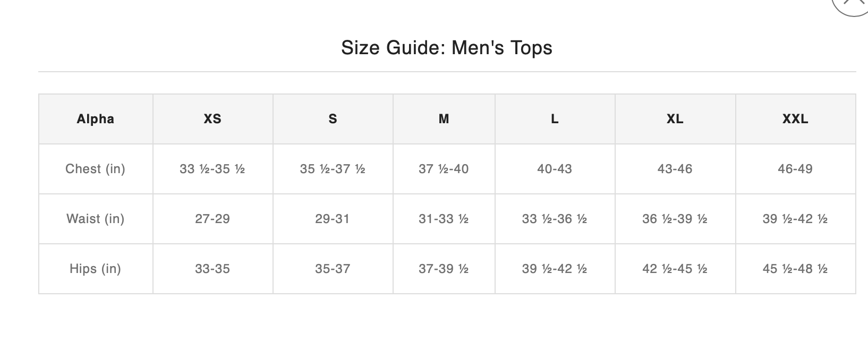
Task: Click the L chest measurement 40-43
Action: [x=555, y=169]
